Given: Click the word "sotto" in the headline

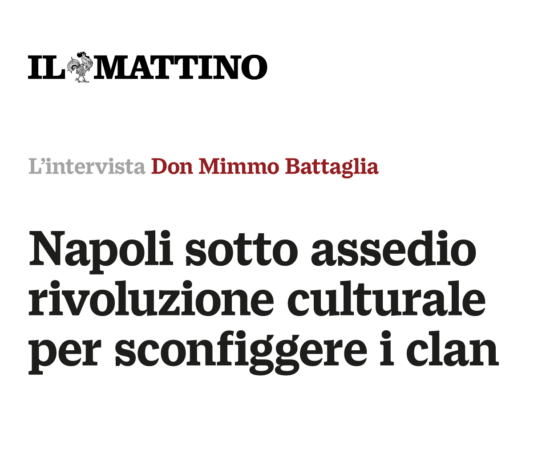Looking at the screenshot, I should click(241, 252).
